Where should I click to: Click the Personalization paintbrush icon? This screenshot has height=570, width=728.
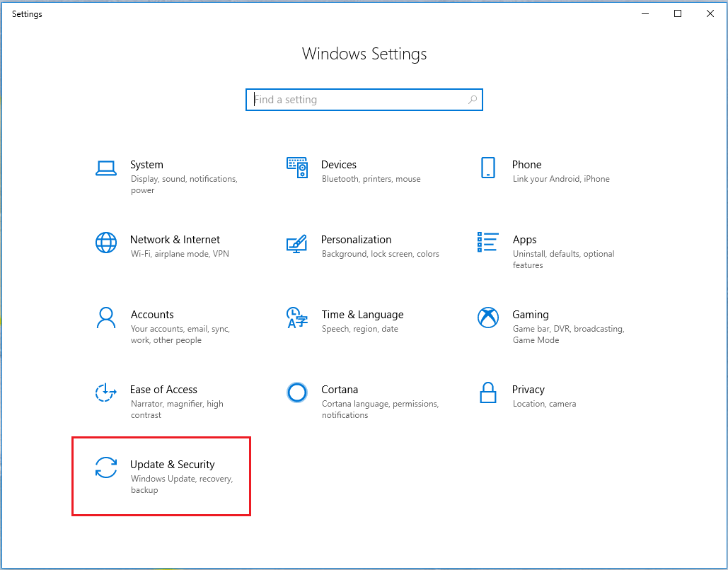tap(297, 243)
